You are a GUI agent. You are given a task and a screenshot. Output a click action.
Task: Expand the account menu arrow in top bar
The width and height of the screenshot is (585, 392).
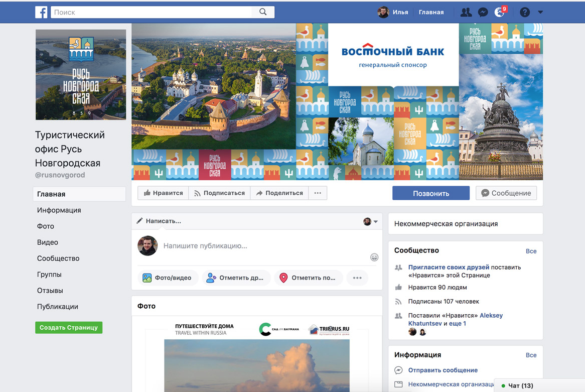[540, 13]
